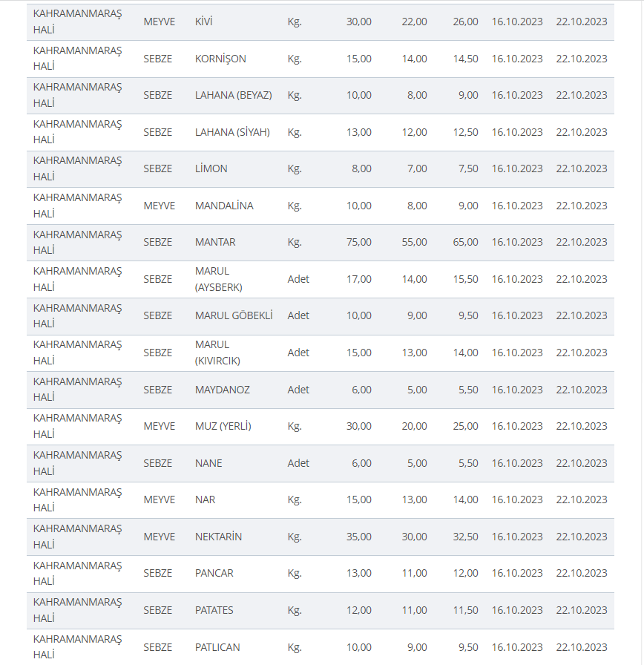Click NEKTARİN average price 32,50
644x665 pixels.
click(465, 537)
